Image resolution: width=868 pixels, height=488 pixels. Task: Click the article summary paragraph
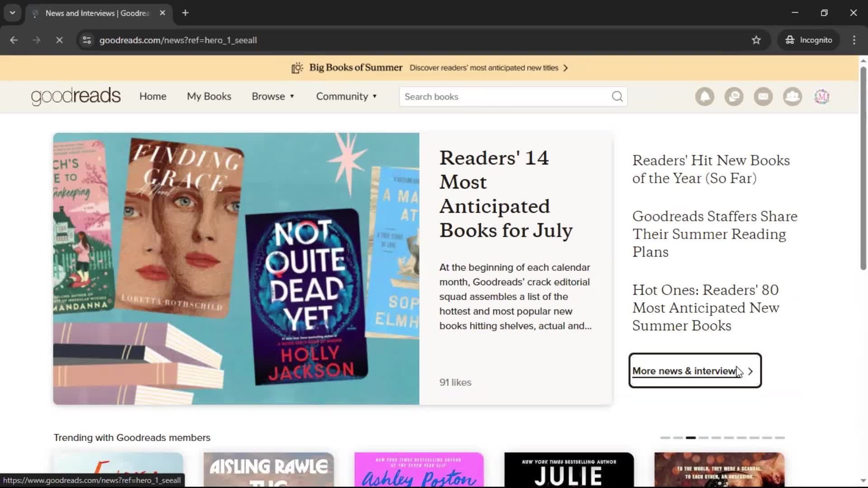[x=515, y=297]
